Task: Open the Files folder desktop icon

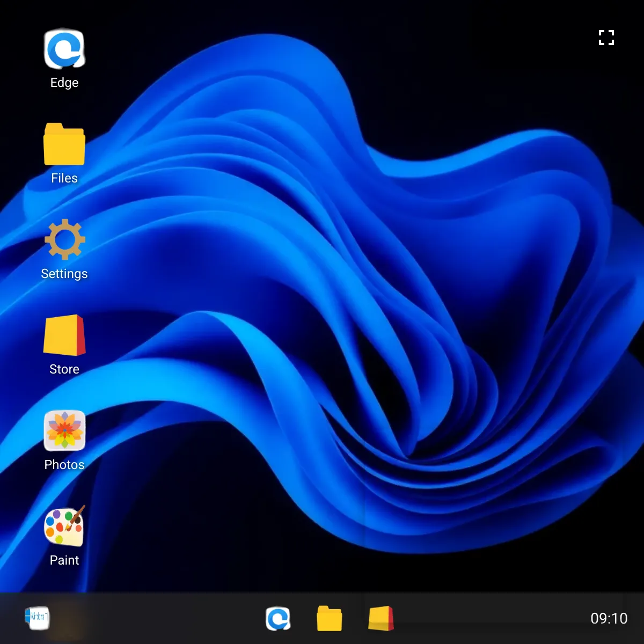Action: tap(64, 144)
